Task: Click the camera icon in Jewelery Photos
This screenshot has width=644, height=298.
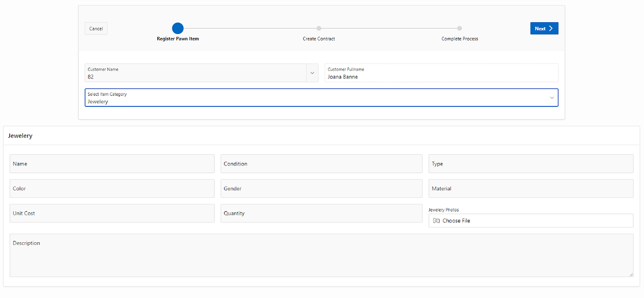Action: 436,221
